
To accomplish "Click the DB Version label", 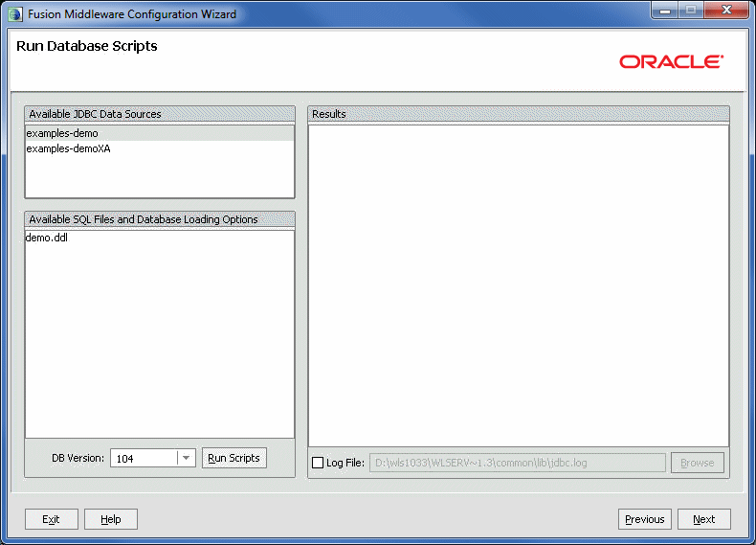I will tap(78, 458).
